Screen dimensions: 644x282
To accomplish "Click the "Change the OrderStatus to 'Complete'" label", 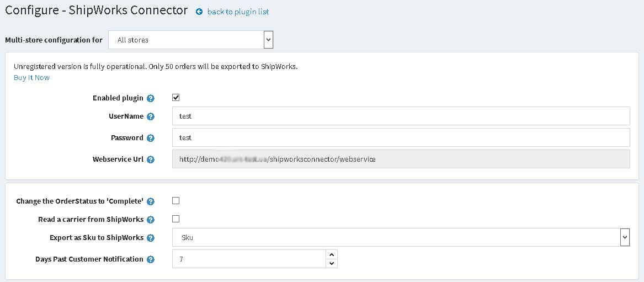I will pos(80,201).
